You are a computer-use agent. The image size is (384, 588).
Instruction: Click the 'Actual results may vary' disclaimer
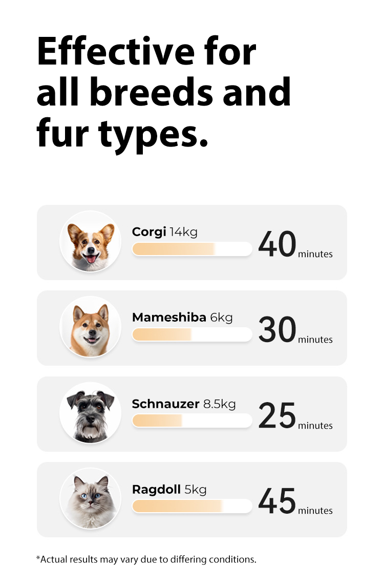click(146, 559)
